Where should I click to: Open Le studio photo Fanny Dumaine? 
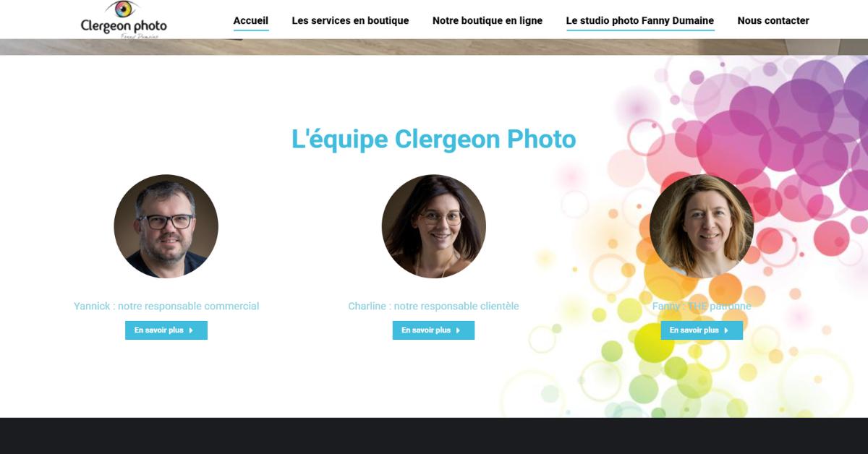point(640,20)
